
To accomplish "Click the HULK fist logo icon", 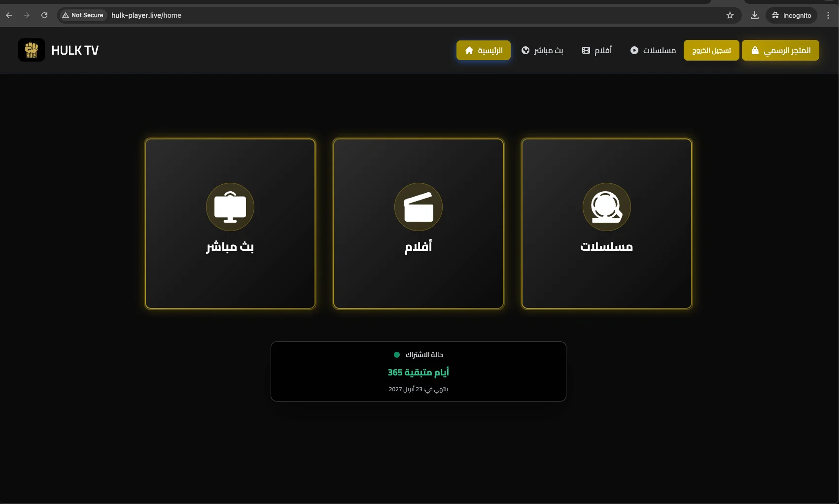I will click(x=32, y=50).
